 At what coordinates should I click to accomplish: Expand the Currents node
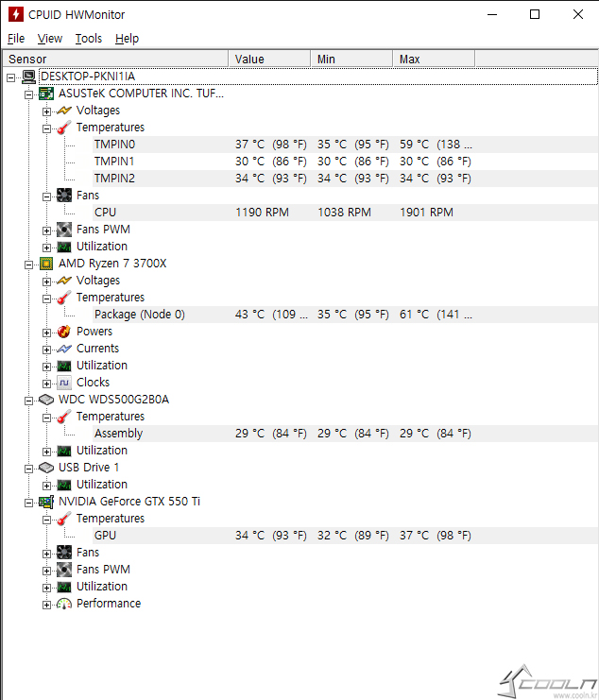tap(46, 350)
